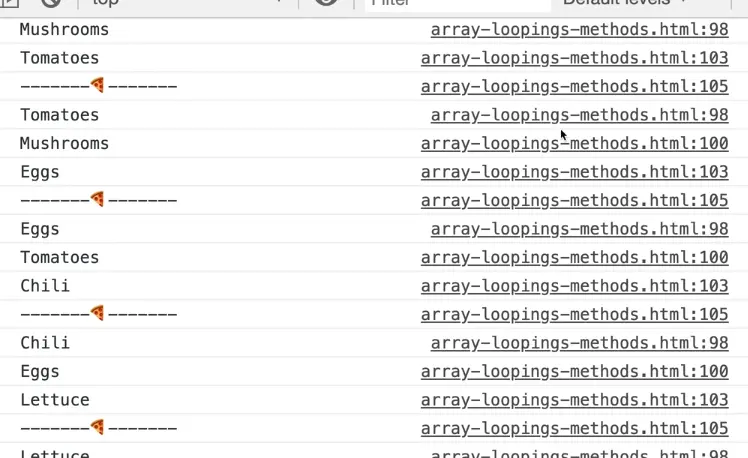Open the :98 source link beside Mushrooms
The image size is (748, 458).
click(x=579, y=30)
